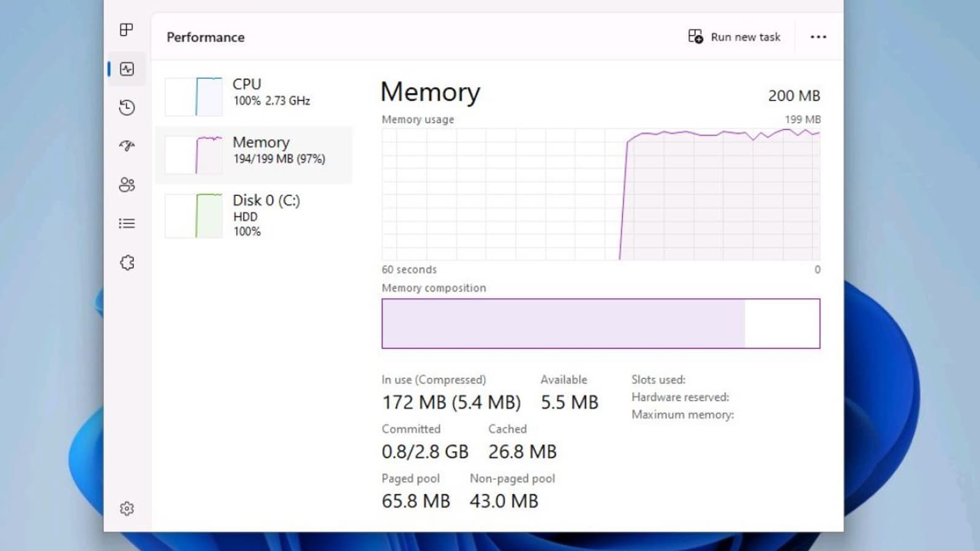The width and height of the screenshot is (980, 551).
Task: Click the Memory mini graph thumbnail
Action: point(194,155)
